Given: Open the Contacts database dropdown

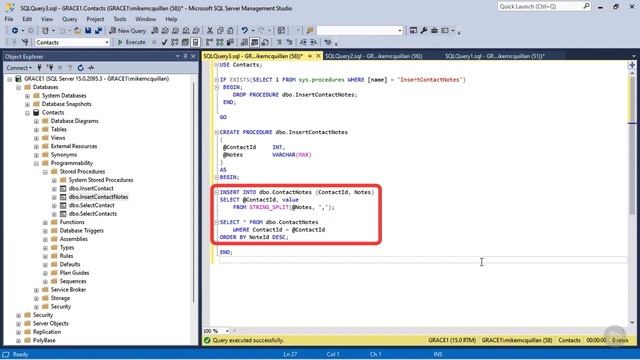Looking at the screenshot, I should tap(107, 42).
